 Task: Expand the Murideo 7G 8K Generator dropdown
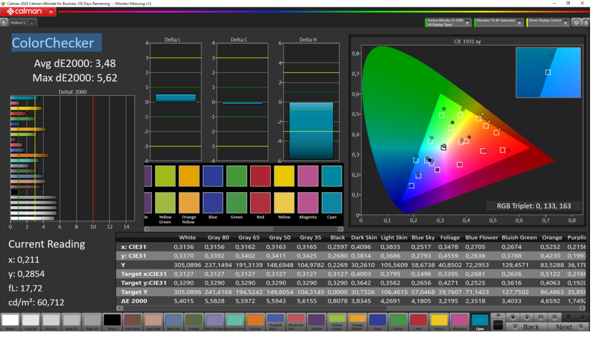(520, 22)
